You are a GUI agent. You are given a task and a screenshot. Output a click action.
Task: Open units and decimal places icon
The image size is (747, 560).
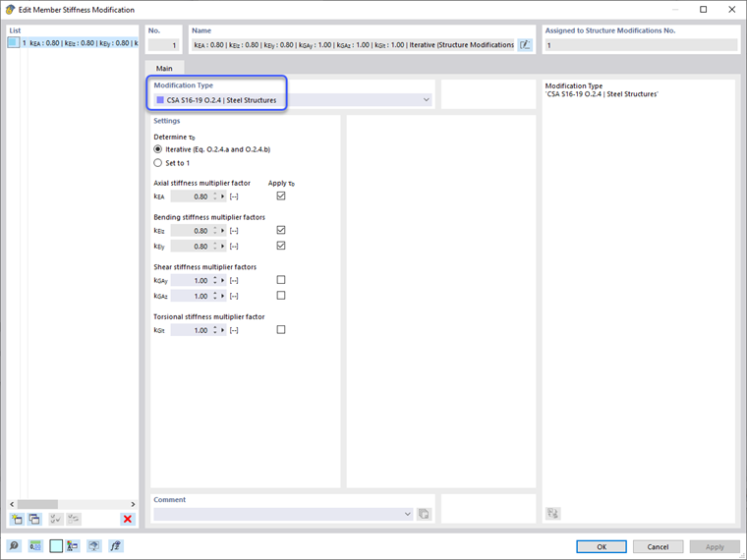point(35,545)
